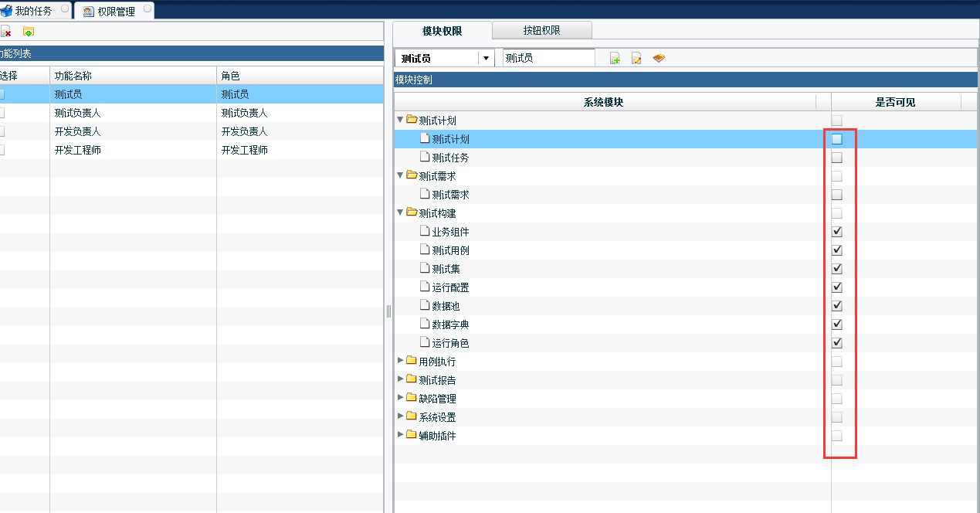Collapse the 测试构建 folder
980x513 pixels.
(x=400, y=213)
